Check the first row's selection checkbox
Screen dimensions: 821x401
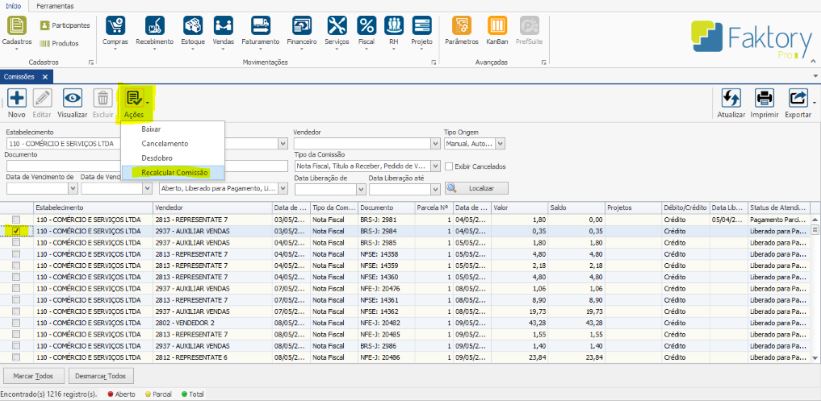point(16,219)
